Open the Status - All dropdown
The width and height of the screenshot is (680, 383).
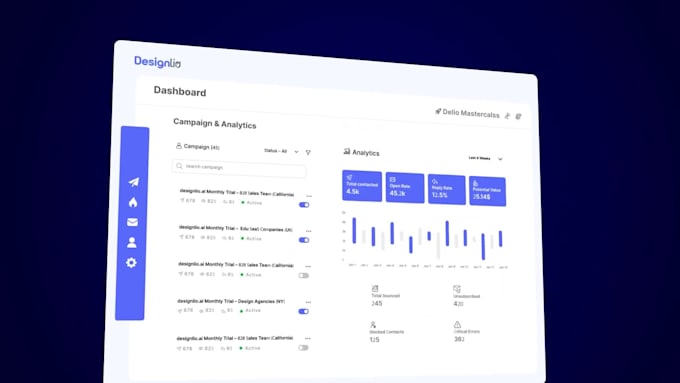[x=281, y=151]
